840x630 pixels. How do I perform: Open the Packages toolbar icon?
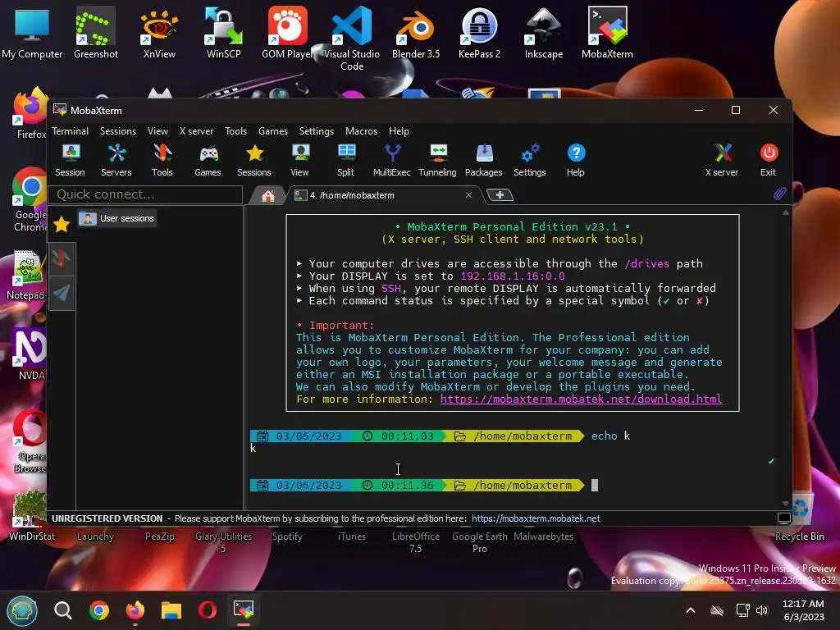pyautogui.click(x=484, y=160)
